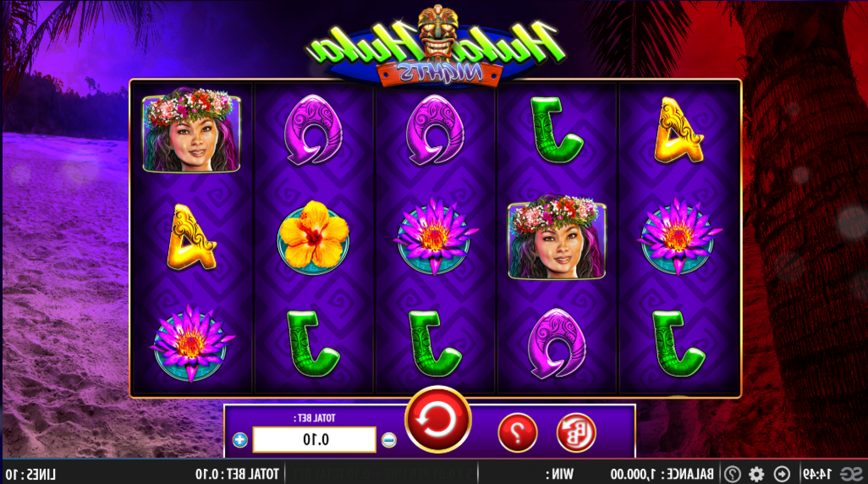This screenshot has width=868, height=484.
Task: Click the red Big Bet button
Action: click(576, 432)
